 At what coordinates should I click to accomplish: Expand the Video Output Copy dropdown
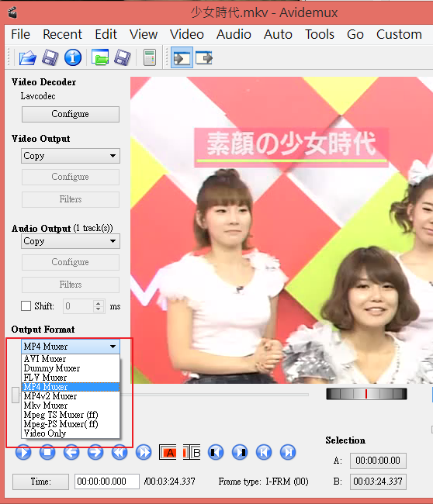71,156
